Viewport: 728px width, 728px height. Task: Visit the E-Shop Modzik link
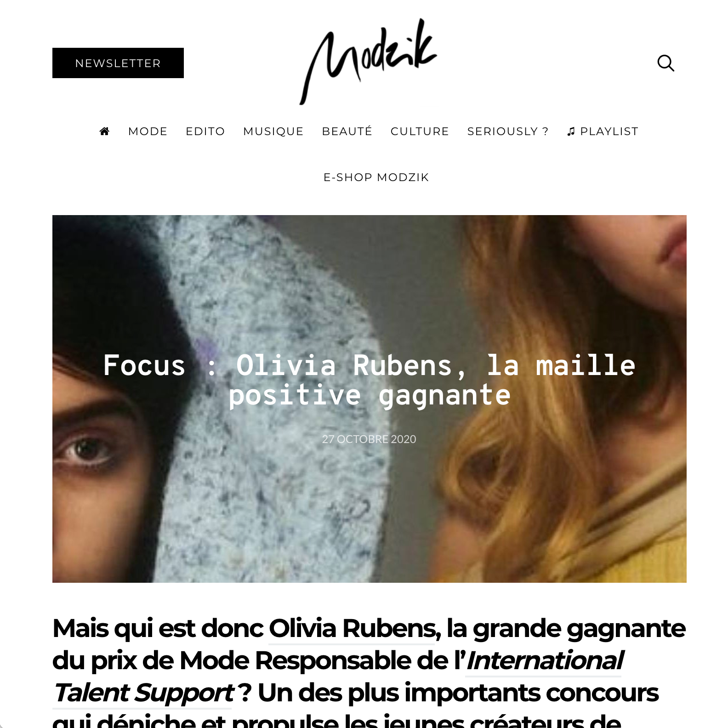point(376,177)
